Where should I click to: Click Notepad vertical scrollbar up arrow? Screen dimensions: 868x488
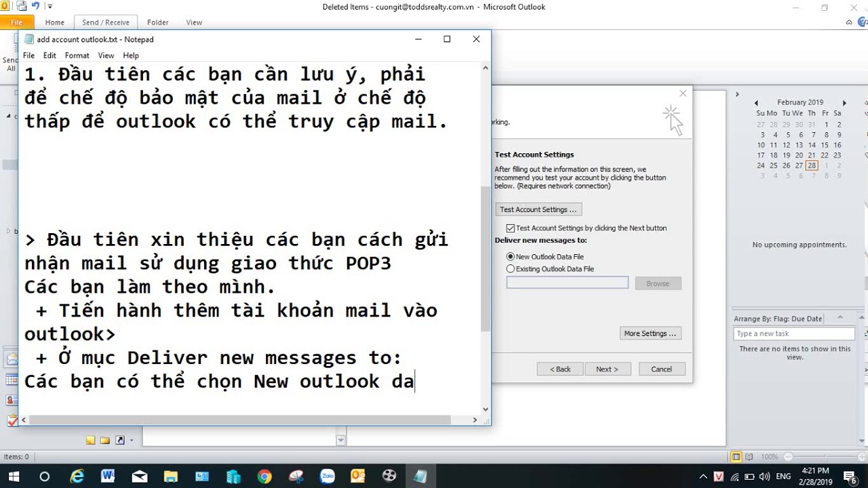[486, 68]
